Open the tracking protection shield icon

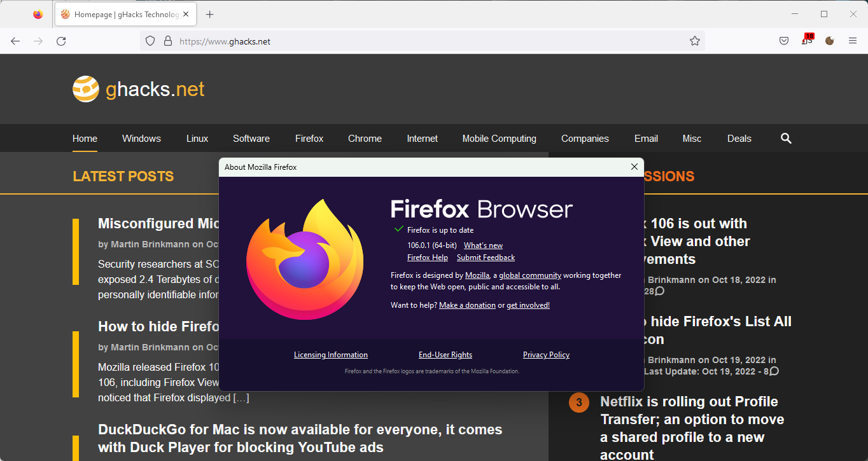[150, 41]
